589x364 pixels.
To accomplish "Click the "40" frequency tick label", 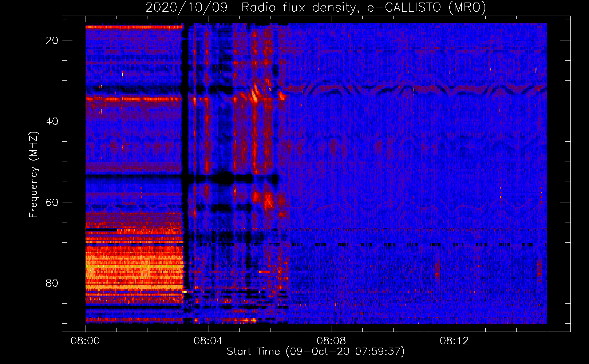I will pos(52,121).
